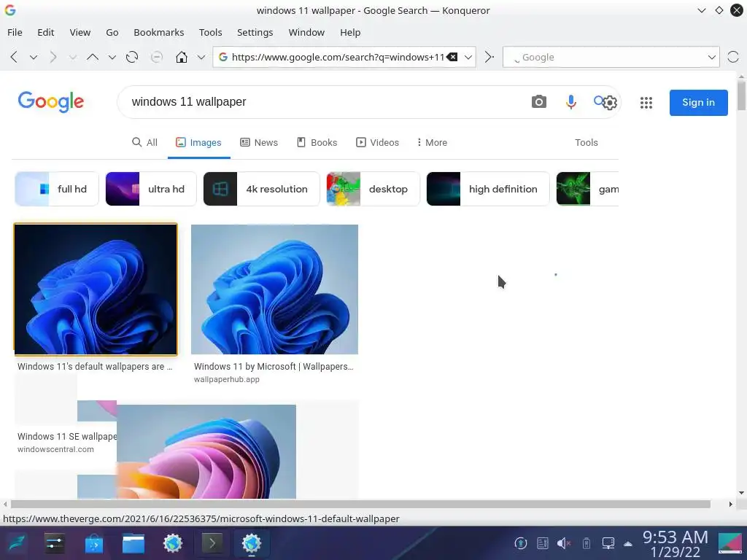Click the Tools search filter button
The image size is (747, 560).
tap(586, 142)
